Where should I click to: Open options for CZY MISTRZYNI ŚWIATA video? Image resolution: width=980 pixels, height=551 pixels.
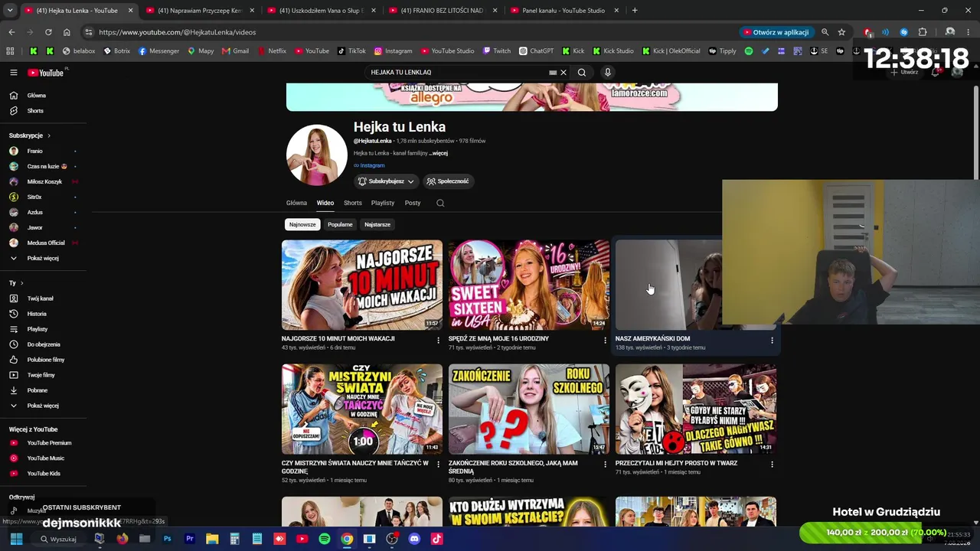439,465
